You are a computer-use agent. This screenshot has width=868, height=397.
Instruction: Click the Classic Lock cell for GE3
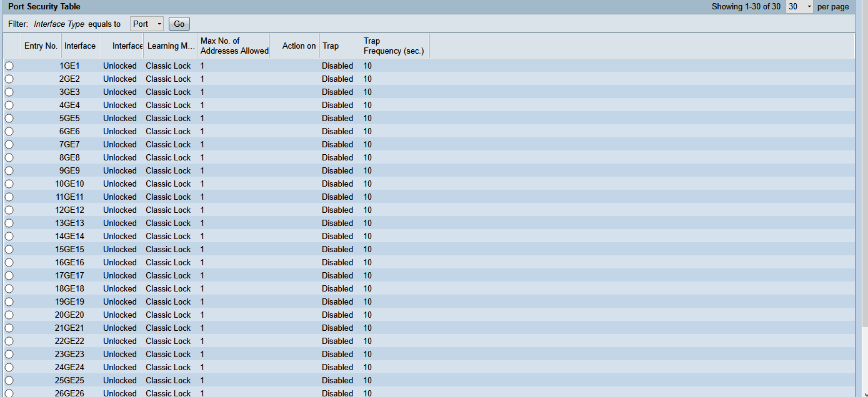click(168, 92)
